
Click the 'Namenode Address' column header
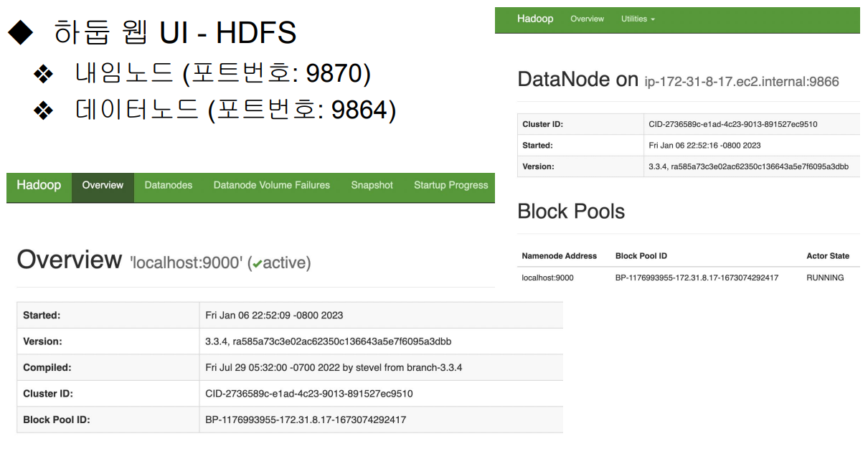(x=560, y=256)
